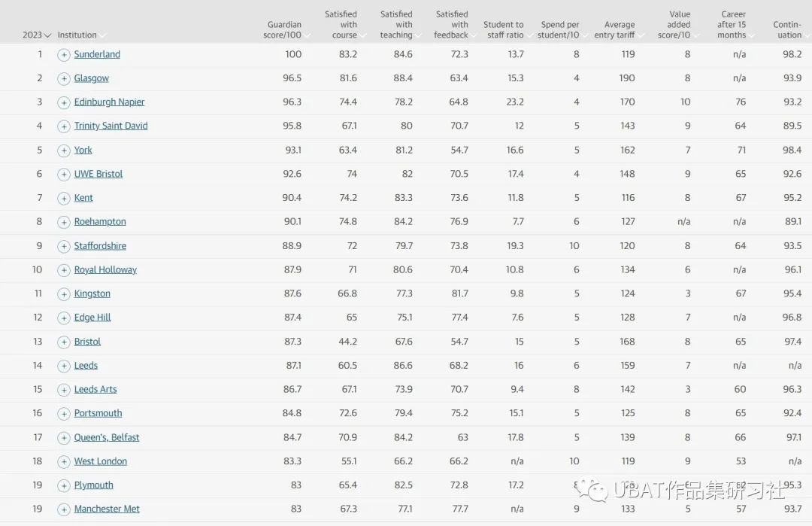Sort by Average entry tariff column
This screenshot has width=812, height=526.
click(x=618, y=29)
